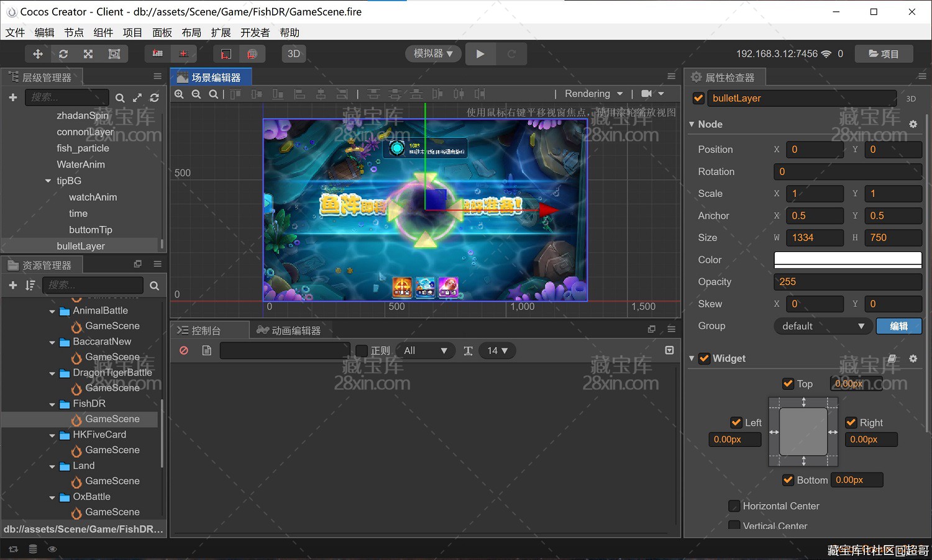
Task: Open the 项目 project folder button
Action: [884, 54]
